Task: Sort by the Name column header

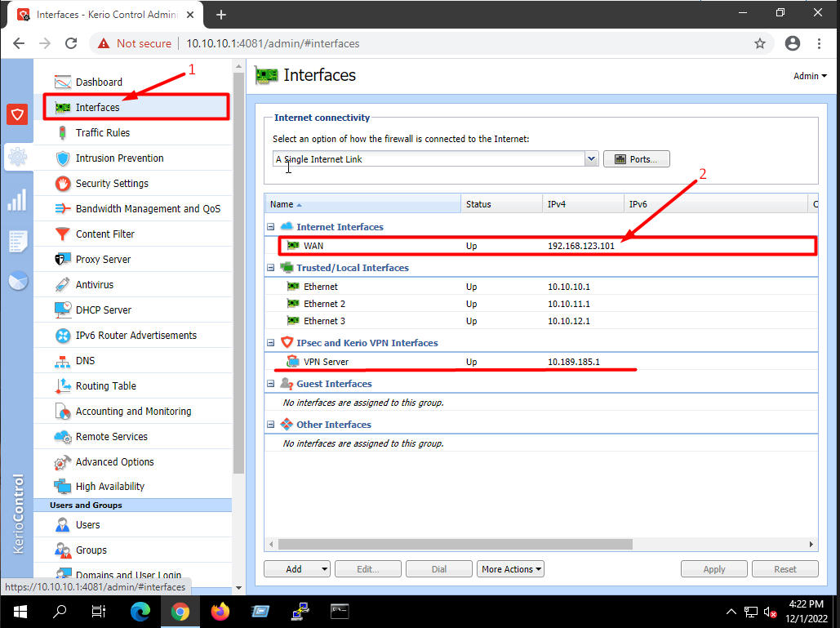Action: pos(362,204)
